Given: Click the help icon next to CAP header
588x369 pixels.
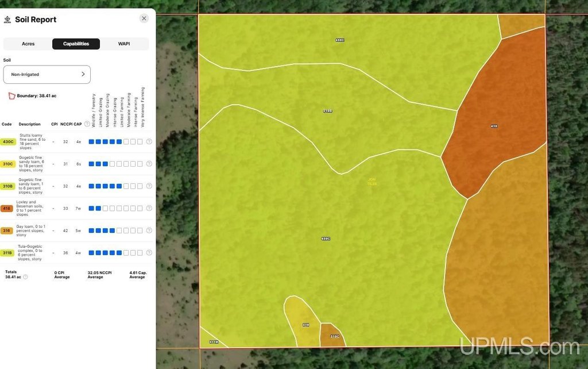Looking at the screenshot, I should pyautogui.click(x=87, y=124).
